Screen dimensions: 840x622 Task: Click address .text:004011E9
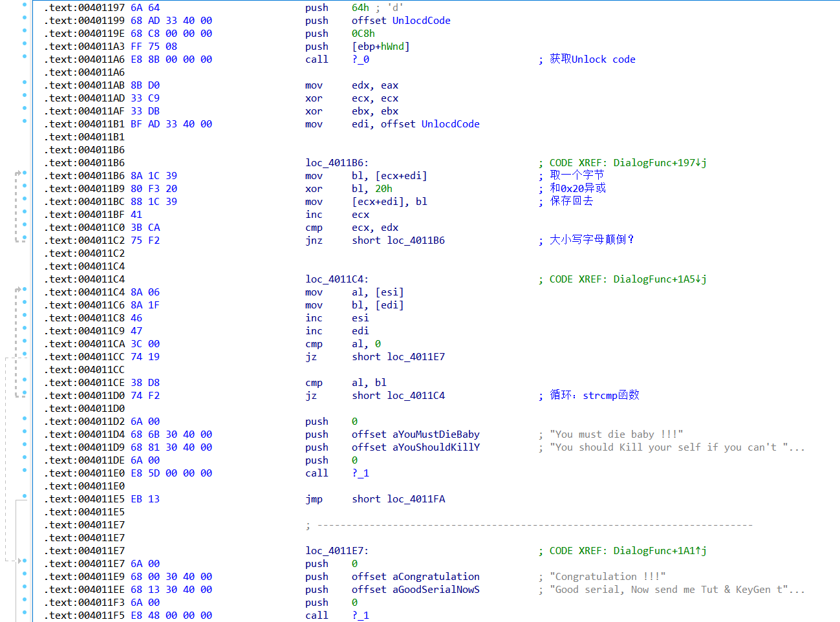click(85, 577)
